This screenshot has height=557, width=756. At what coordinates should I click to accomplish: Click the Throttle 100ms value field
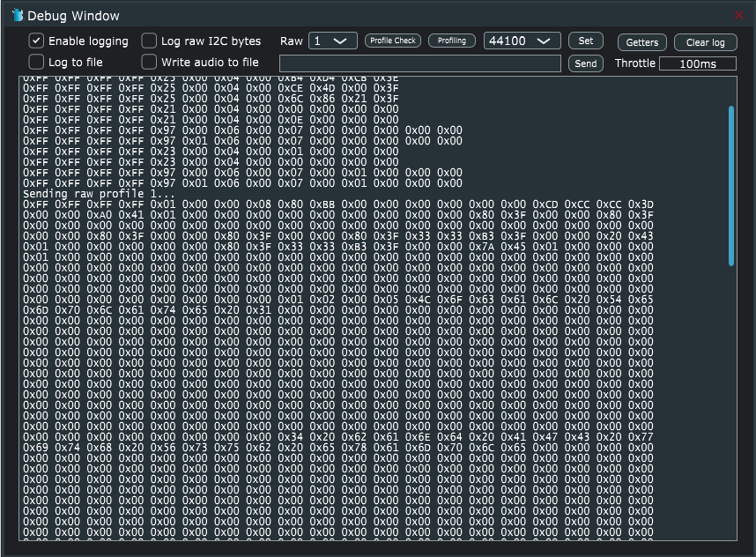click(x=697, y=63)
